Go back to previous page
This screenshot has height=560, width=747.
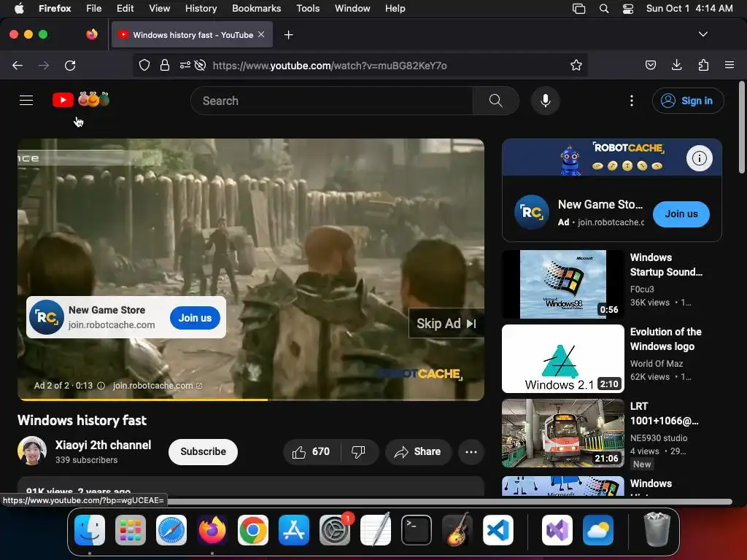[18, 65]
